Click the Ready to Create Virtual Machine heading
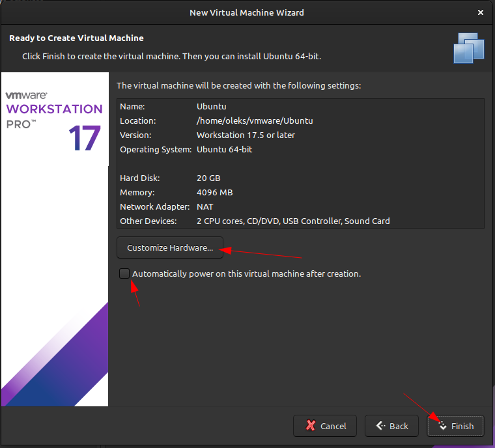Image resolution: width=495 pixels, height=448 pixels. pos(76,38)
